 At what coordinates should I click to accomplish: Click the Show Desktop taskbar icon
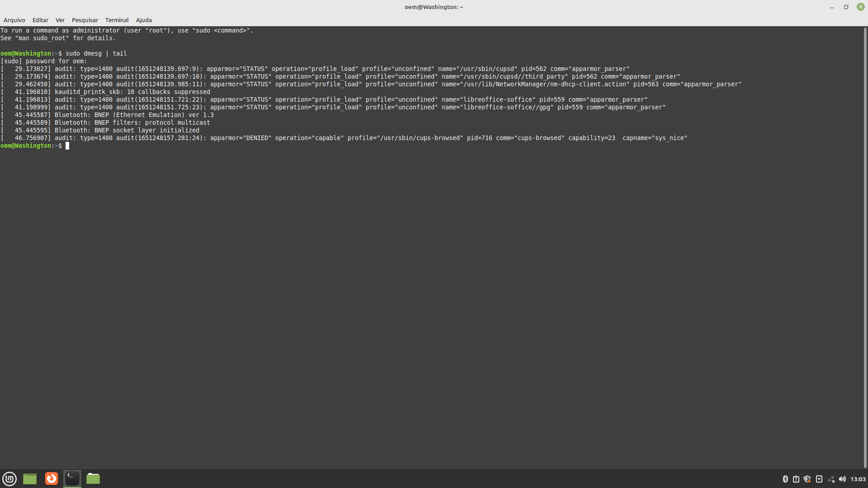click(30, 479)
